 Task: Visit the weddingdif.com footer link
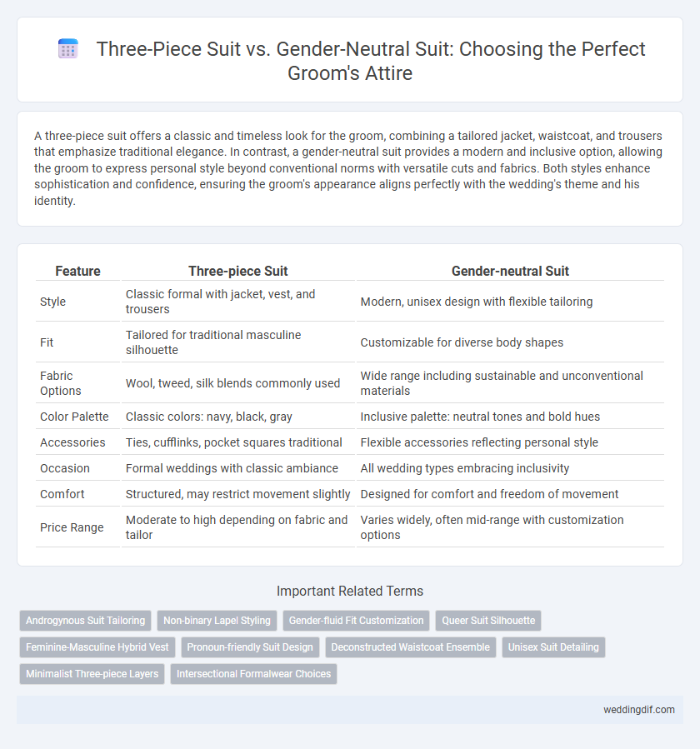pos(639,710)
